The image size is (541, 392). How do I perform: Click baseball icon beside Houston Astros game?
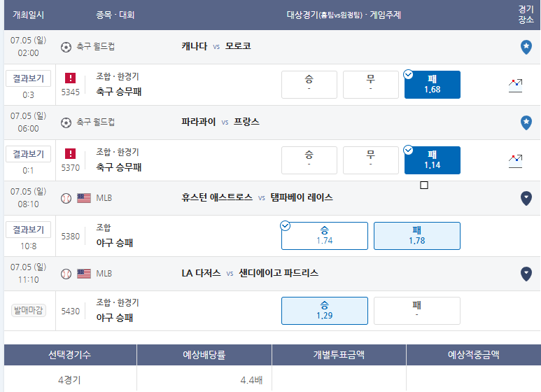66,198
